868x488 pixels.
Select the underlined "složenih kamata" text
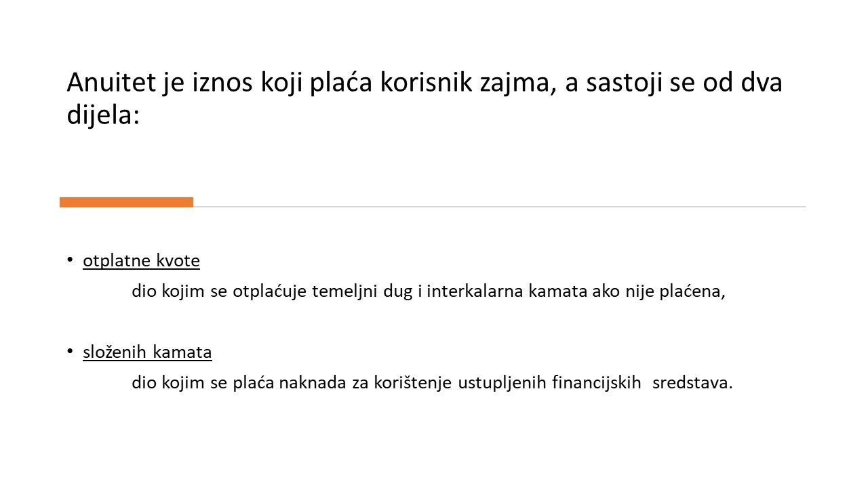click(147, 352)
